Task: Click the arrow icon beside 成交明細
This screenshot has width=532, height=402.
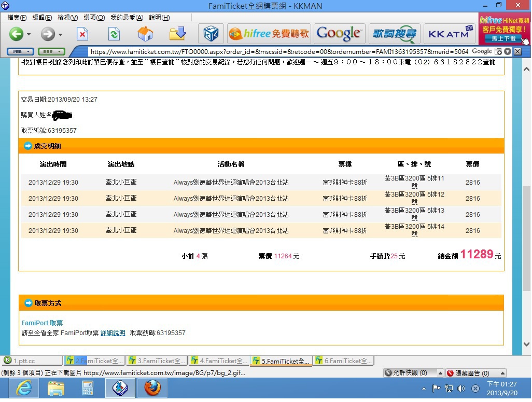Action: (x=28, y=146)
